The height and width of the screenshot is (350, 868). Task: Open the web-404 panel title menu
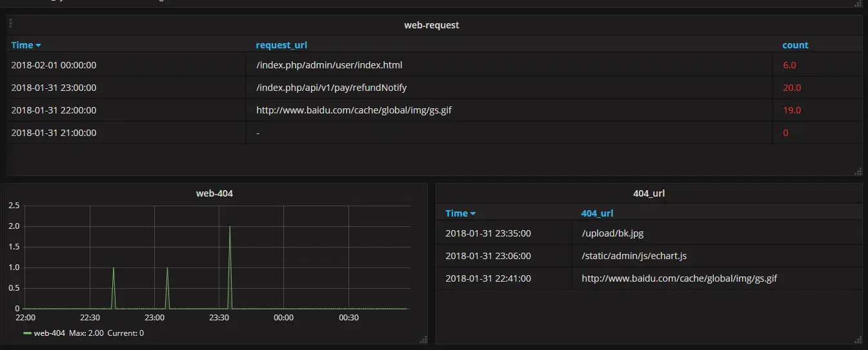[214, 193]
